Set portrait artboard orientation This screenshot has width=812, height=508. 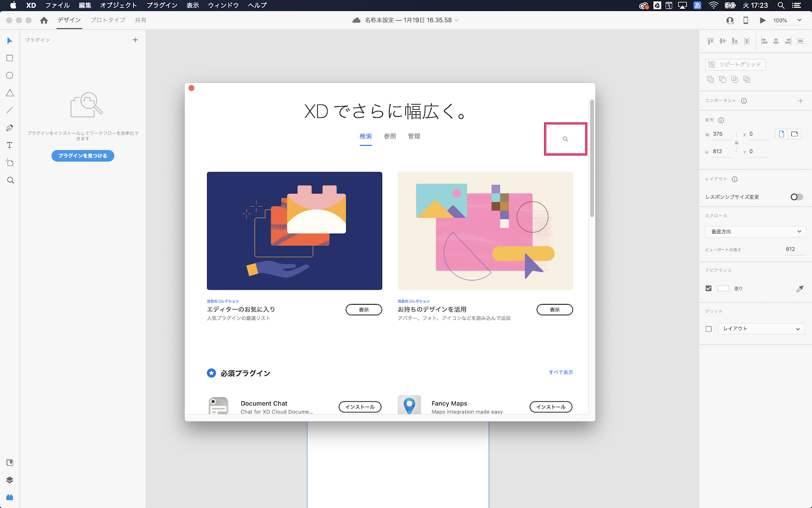(782, 134)
